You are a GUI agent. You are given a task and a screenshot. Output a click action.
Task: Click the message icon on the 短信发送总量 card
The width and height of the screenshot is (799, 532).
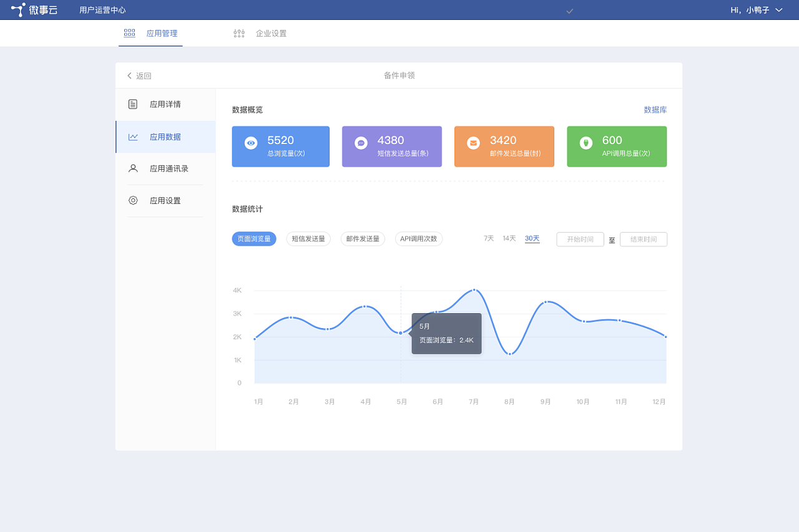pos(362,143)
